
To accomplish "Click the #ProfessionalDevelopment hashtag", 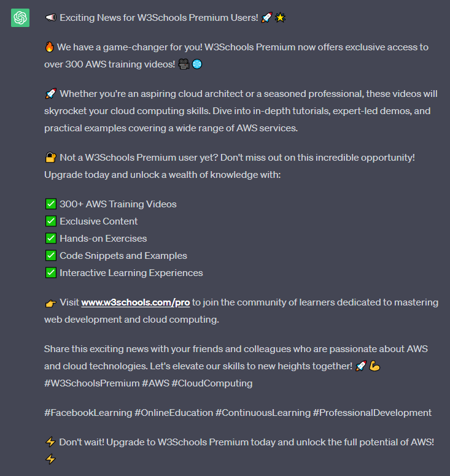I will 372,413.
